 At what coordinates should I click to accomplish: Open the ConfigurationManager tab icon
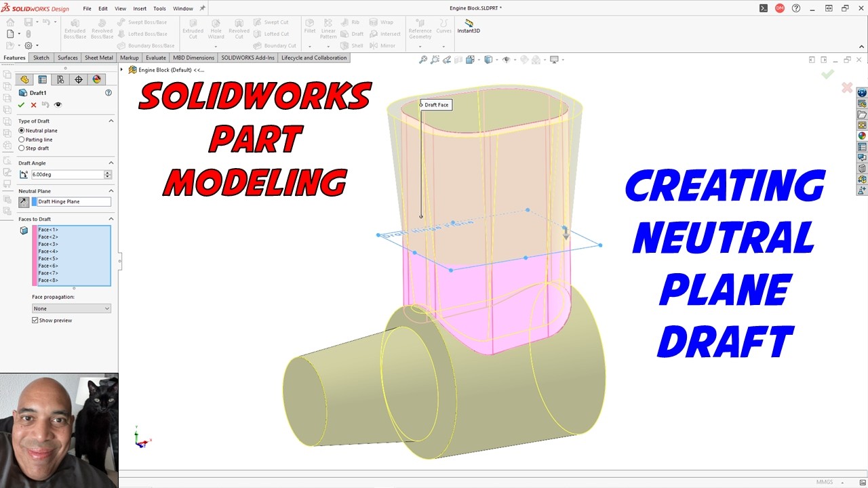coord(60,79)
